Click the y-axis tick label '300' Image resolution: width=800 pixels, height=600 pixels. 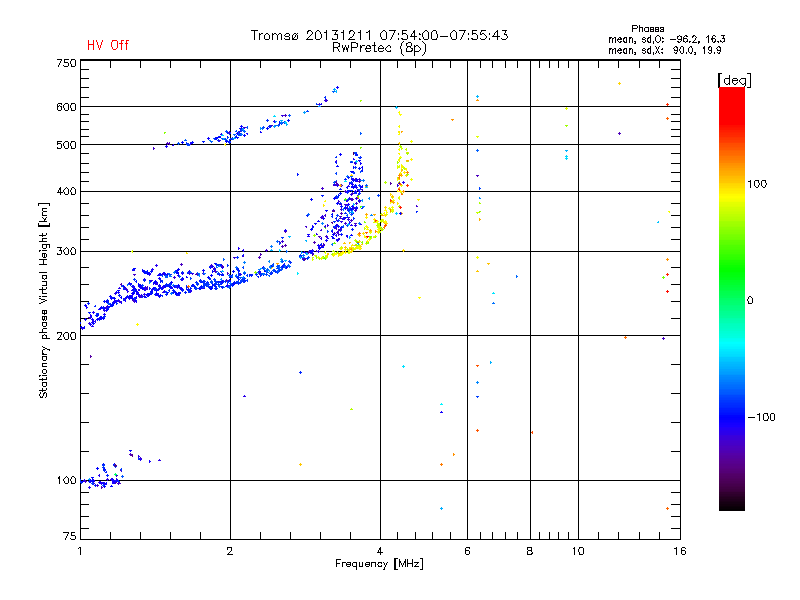66,251
